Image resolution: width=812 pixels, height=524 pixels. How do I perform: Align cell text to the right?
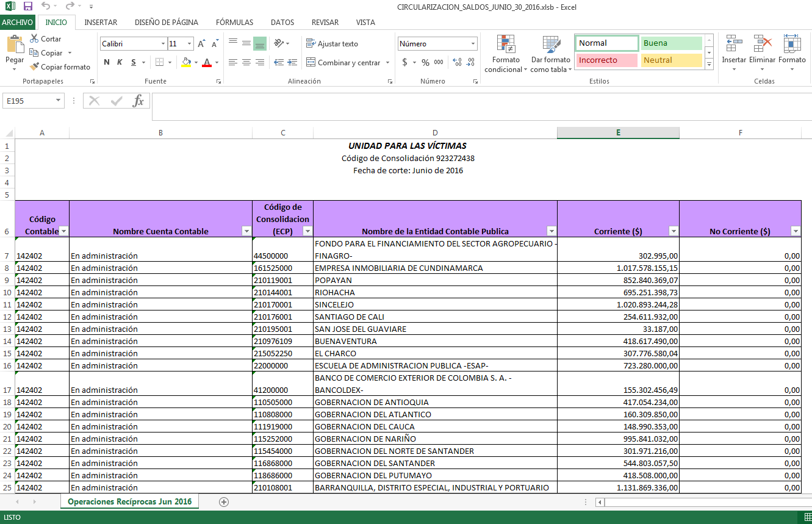coord(260,62)
